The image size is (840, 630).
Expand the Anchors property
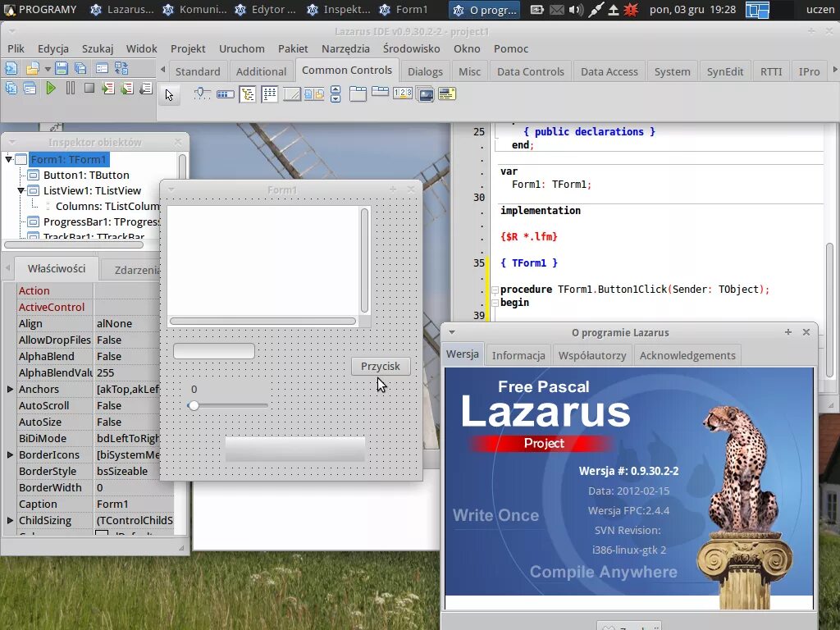(x=10, y=389)
